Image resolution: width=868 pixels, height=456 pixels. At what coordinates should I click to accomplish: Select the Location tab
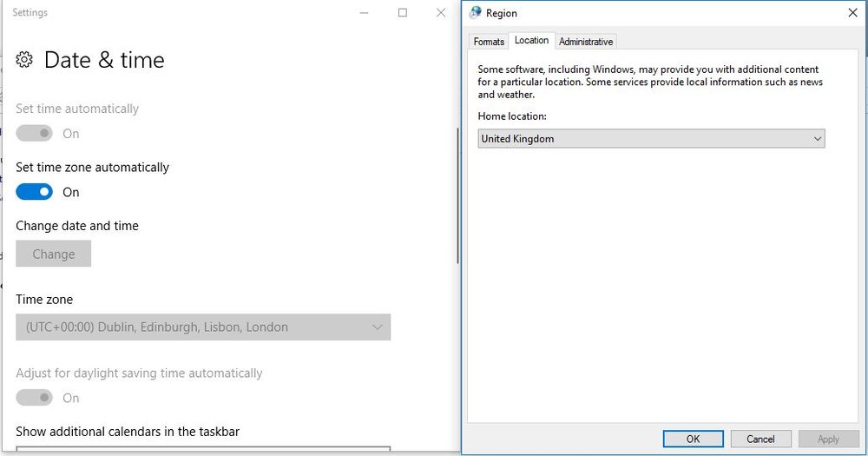point(531,41)
